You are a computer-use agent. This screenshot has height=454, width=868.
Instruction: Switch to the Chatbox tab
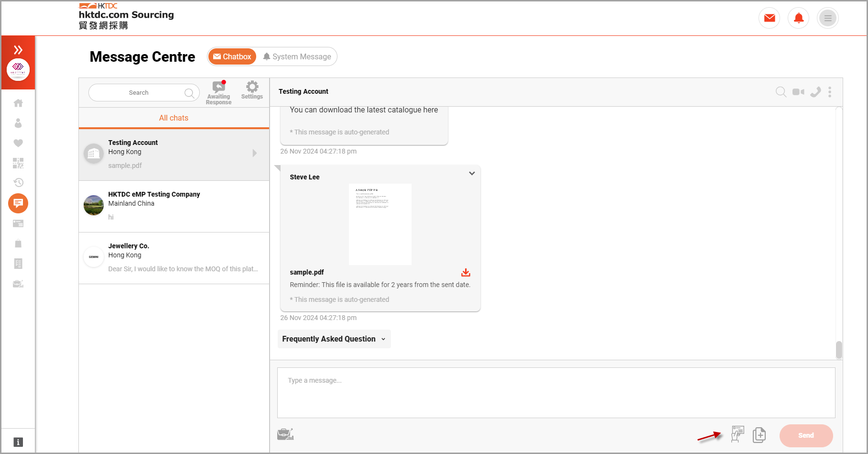pos(232,56)
